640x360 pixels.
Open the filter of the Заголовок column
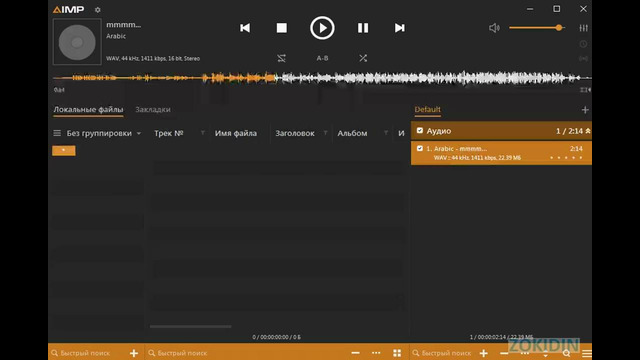[325, 133]
